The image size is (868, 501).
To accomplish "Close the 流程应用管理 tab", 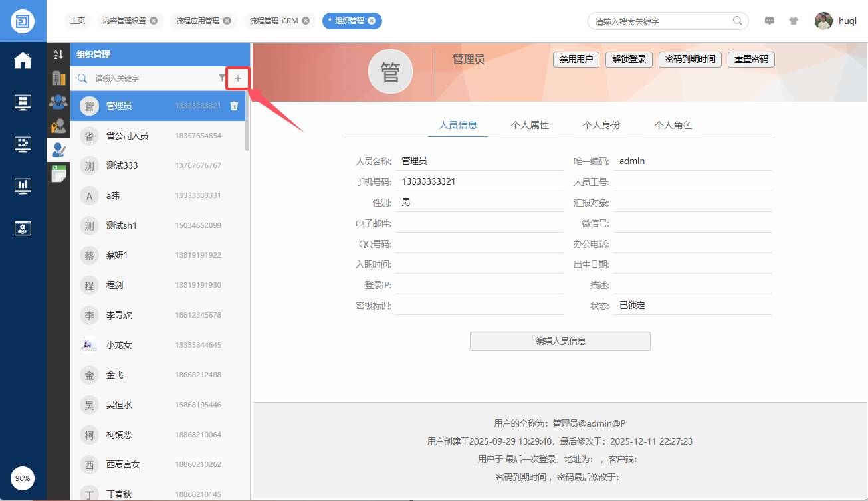I will click(227, 21).
